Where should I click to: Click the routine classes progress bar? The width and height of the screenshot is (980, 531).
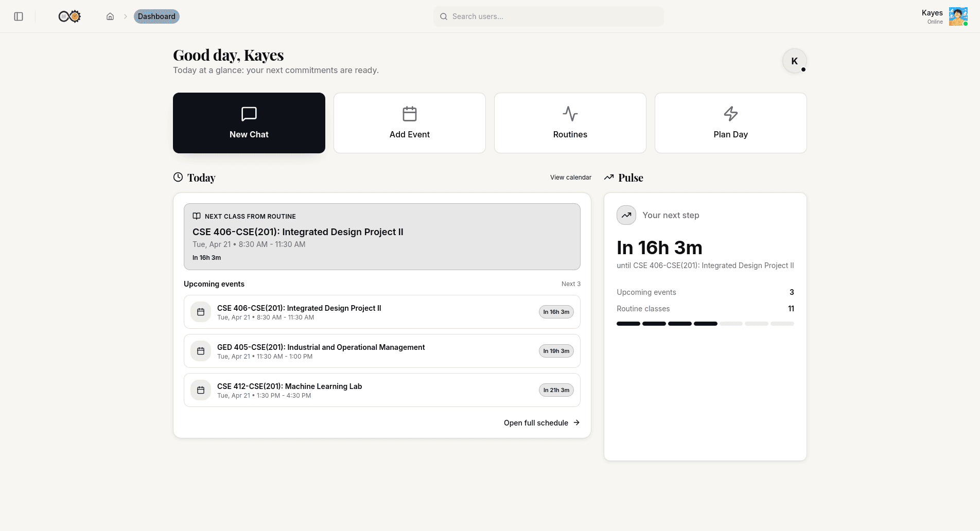(705, 324)
